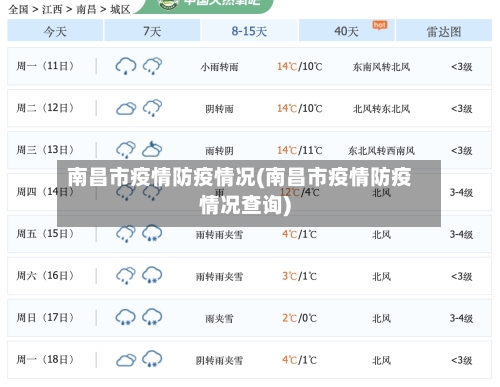Click day rain icon for 周一(11日)
Viewport: 500px width, 387px height.
tap(126, 66)
